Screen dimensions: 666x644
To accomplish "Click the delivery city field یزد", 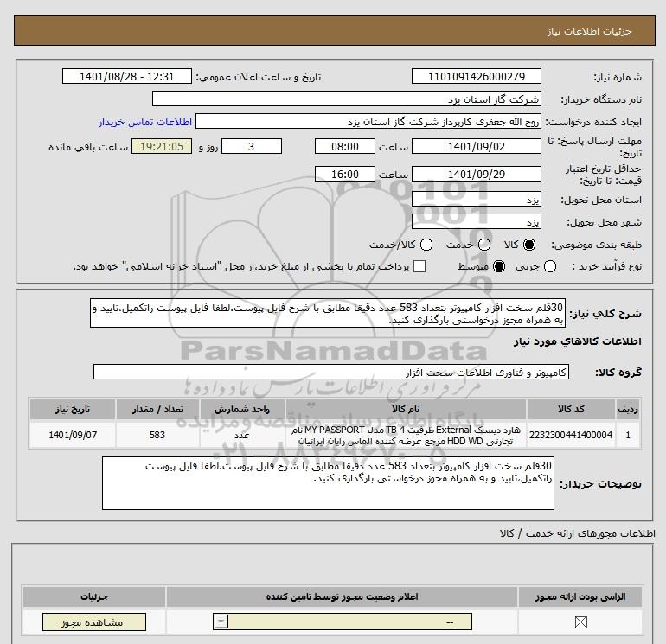I will (476, 221).
